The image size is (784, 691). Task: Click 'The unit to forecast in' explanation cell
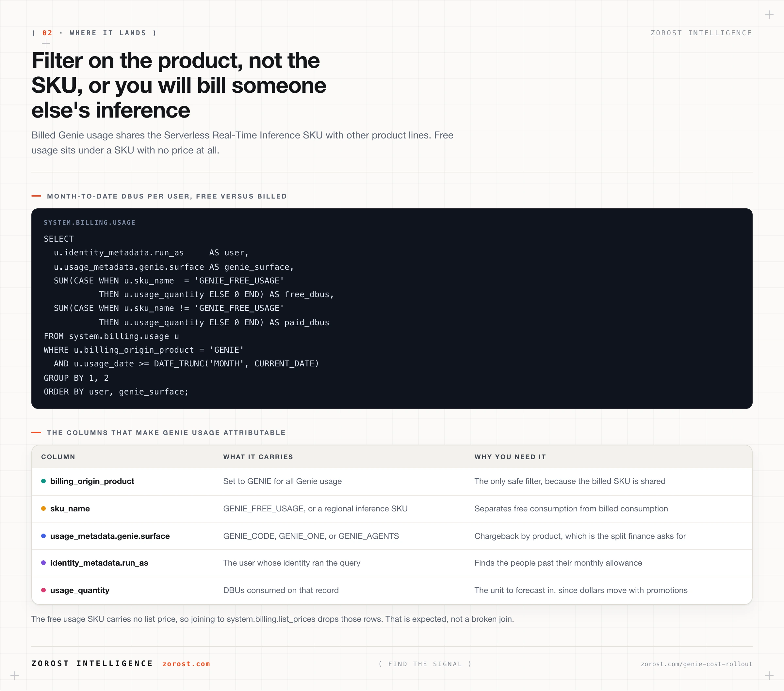[x=581, y=590]
